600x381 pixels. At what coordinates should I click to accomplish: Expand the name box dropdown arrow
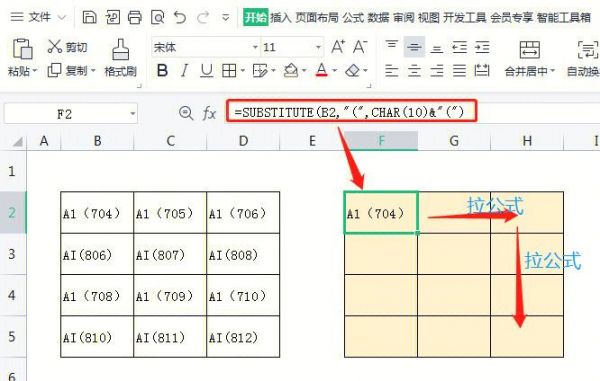132,114
